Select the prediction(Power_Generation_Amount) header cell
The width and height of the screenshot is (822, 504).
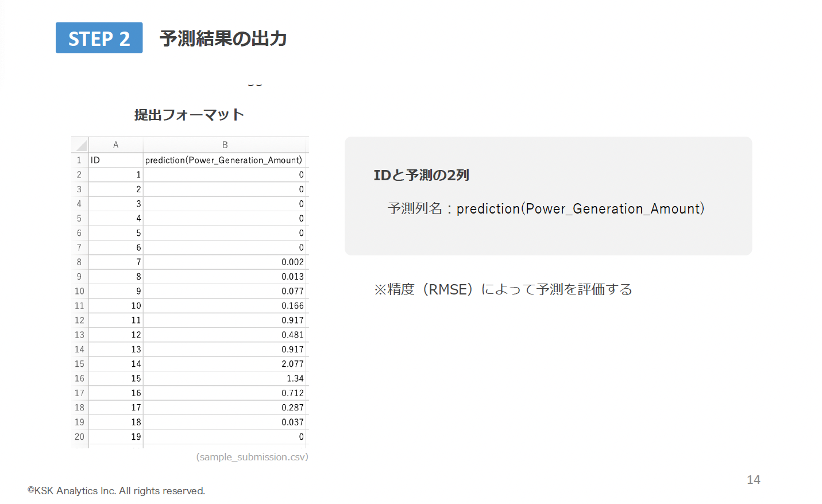pyautogui.click(x=225, y=160)
